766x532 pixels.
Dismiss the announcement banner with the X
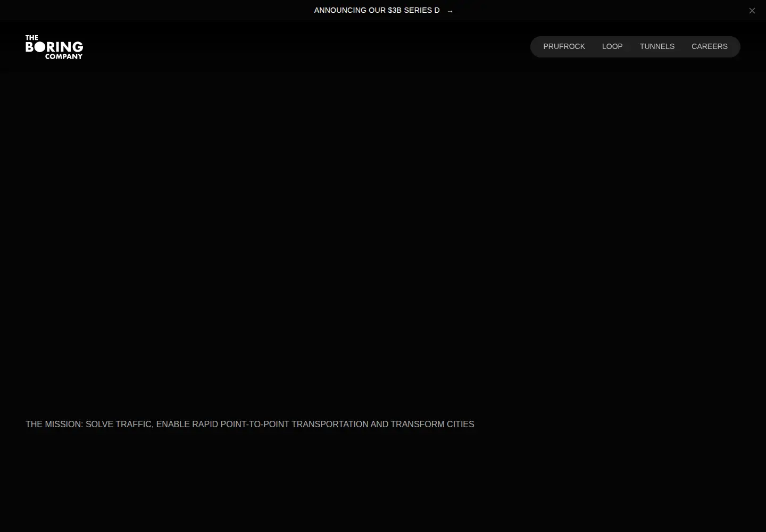coord(752,11)
